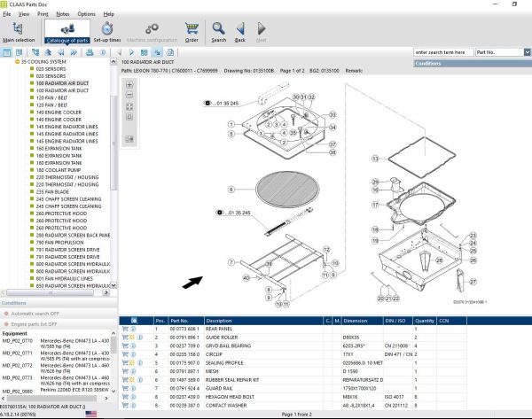Add REAR PANEL to cart
This screenshot has width=532, height=419.
125,329
